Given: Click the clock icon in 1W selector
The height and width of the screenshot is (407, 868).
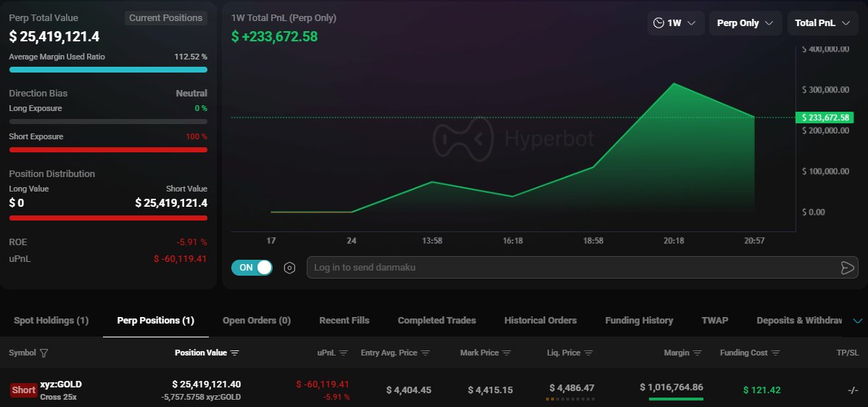Looking at the screenshot, I should click(658, 23).
